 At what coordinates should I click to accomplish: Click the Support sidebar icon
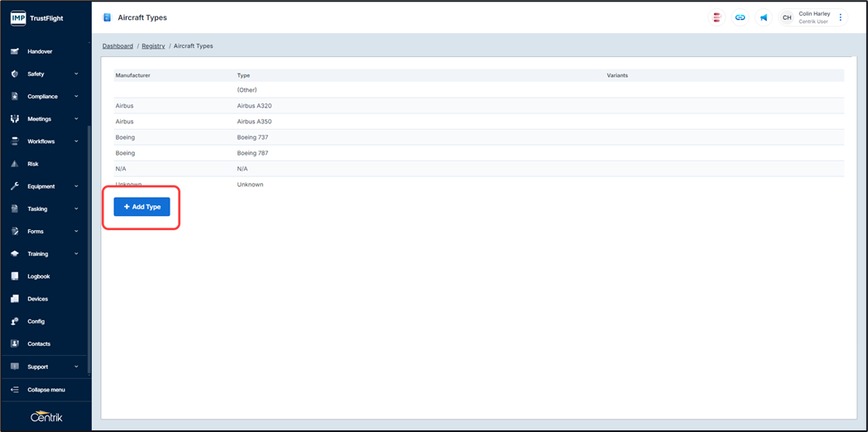tap(15, 367)
